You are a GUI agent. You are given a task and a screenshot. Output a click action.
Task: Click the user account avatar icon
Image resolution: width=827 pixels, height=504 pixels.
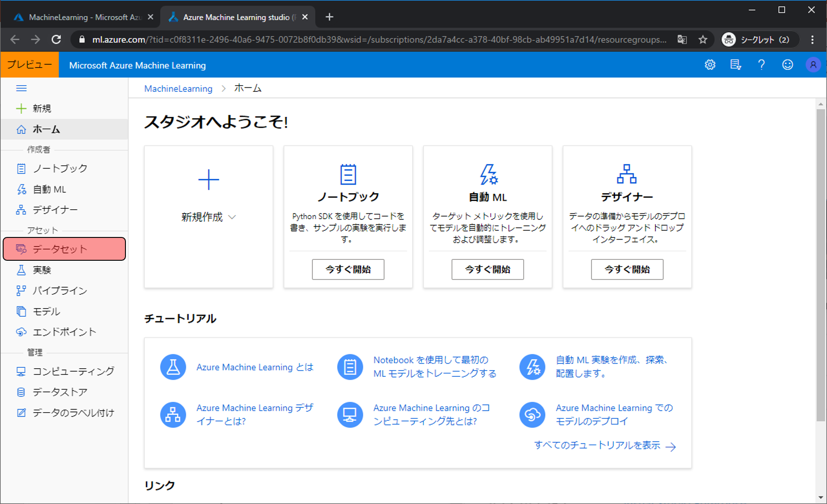813,65
